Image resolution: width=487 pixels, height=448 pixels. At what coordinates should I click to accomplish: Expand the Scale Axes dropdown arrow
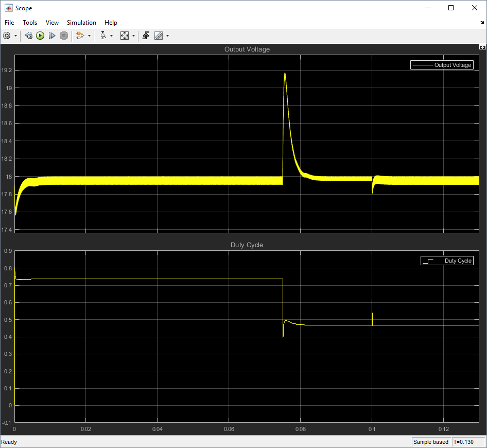point(133,36)
